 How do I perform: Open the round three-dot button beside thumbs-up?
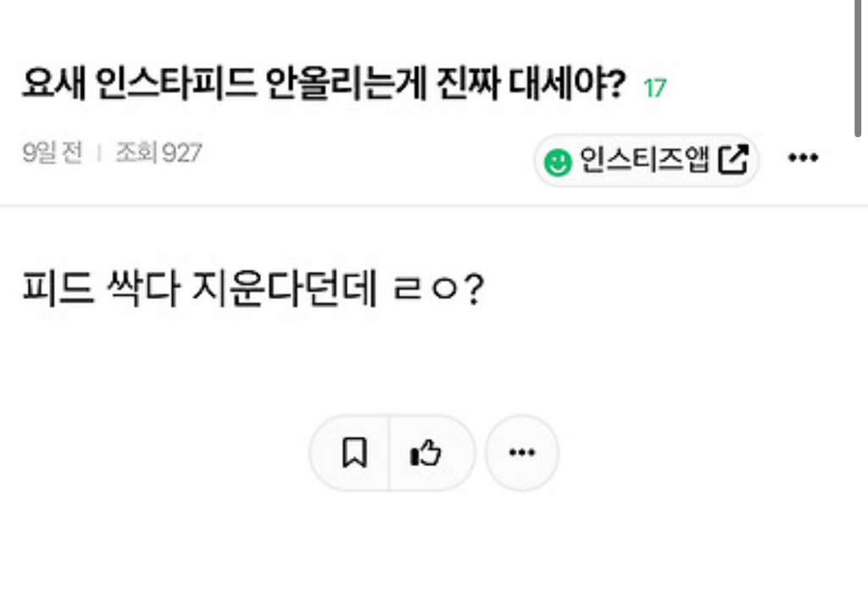521,453
